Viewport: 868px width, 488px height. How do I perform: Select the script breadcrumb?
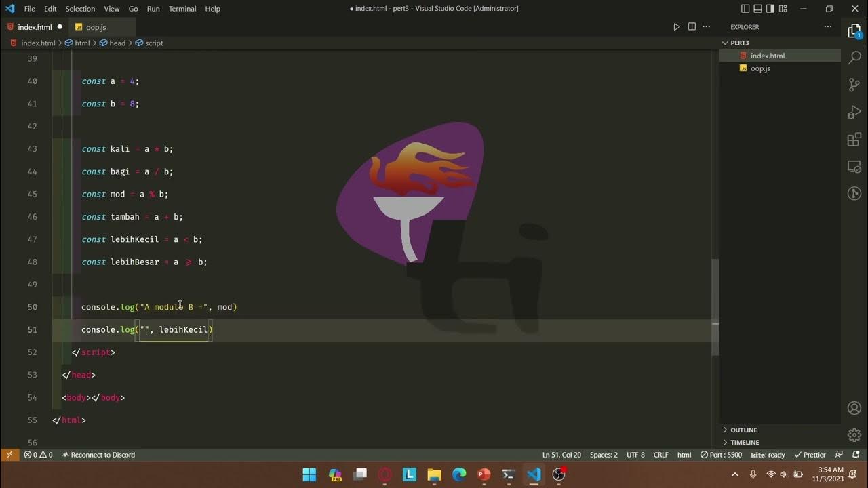point(149,43)
